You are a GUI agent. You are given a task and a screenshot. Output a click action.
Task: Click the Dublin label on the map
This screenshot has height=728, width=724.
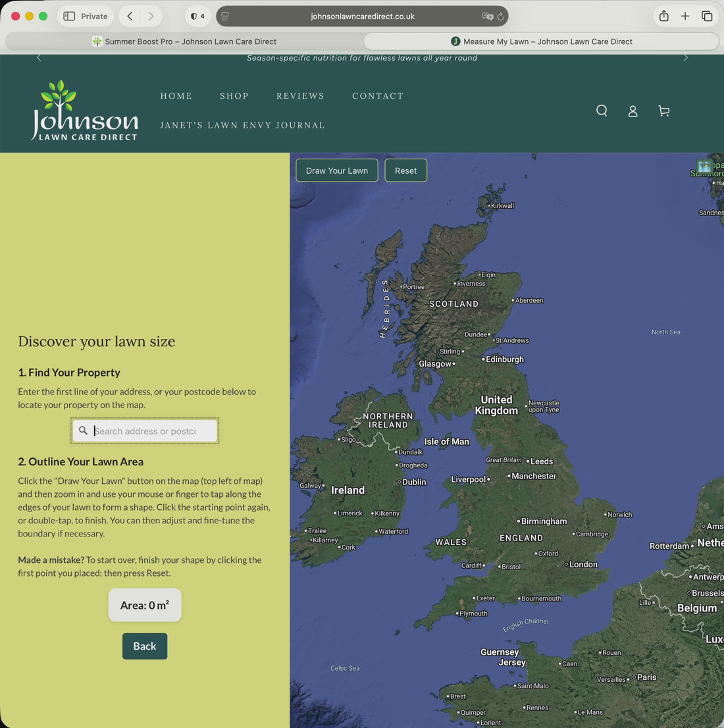pyautogui.click(x=414, y=482)
